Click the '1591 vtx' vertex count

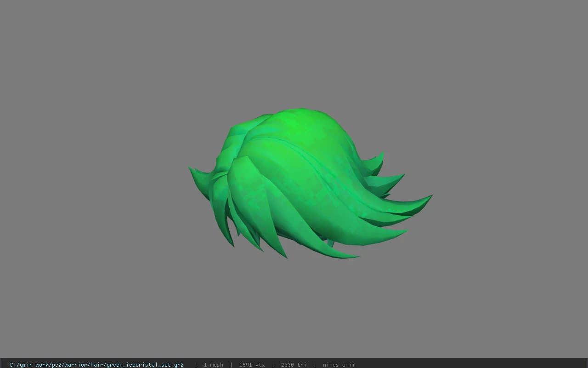[252, 365]
